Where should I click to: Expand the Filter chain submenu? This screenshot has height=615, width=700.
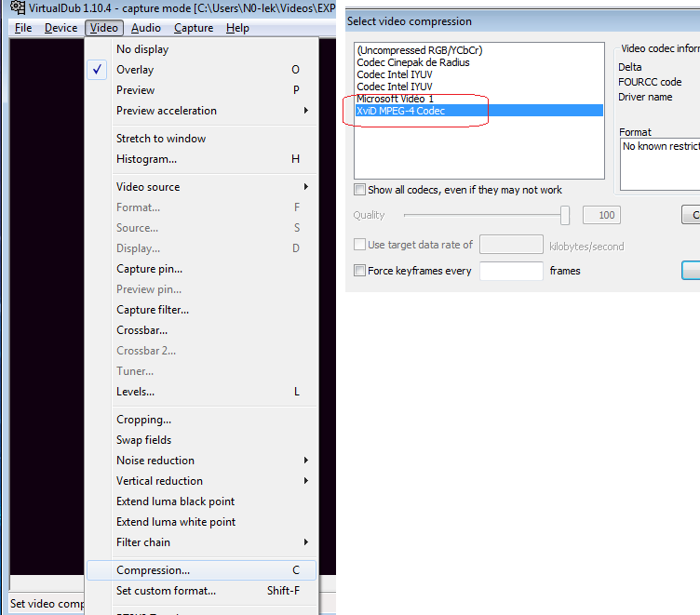(201, 542)
